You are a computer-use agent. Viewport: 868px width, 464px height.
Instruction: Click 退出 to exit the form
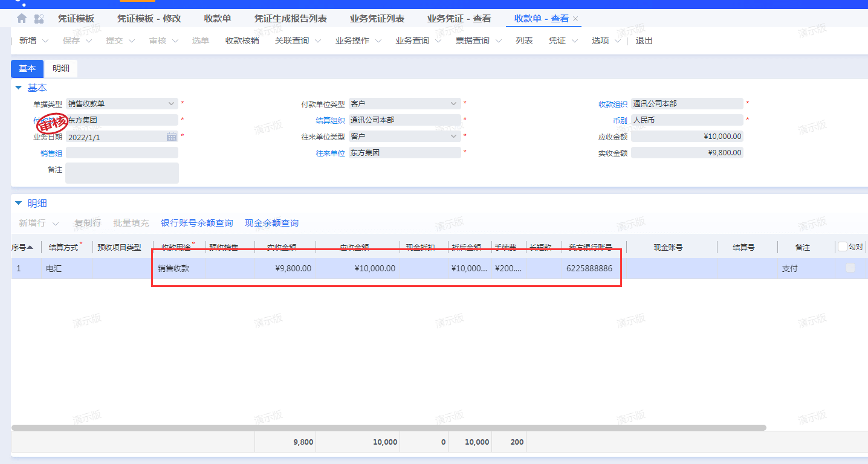pyautogui.click(x=643, y=40)
